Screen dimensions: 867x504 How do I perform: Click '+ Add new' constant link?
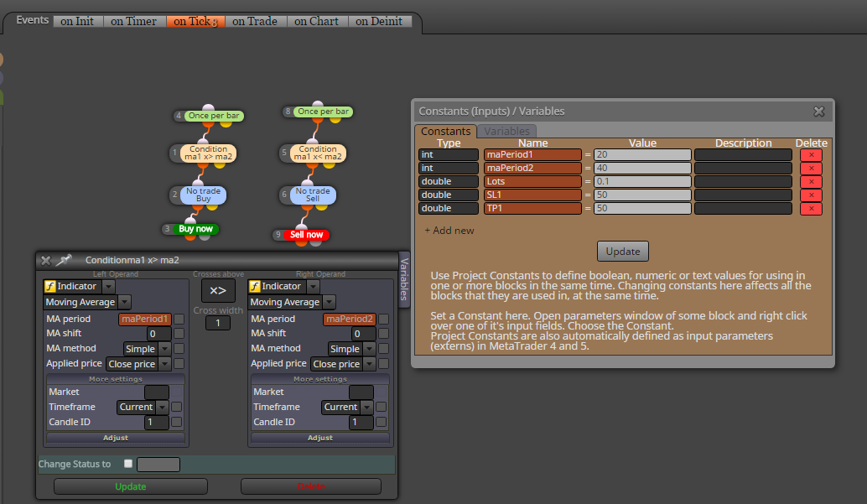tap(449, 230)
